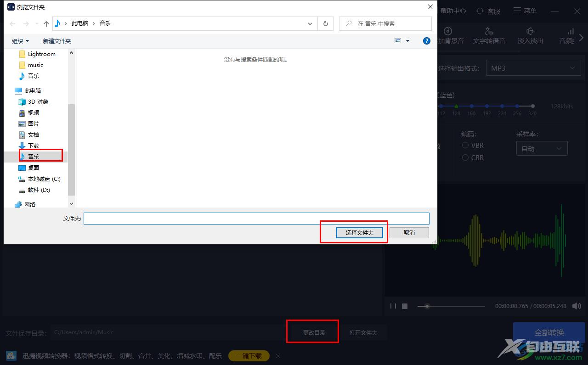
Task: Open the 采样率 自动 dropdown
Action: (x=542, y=148)
